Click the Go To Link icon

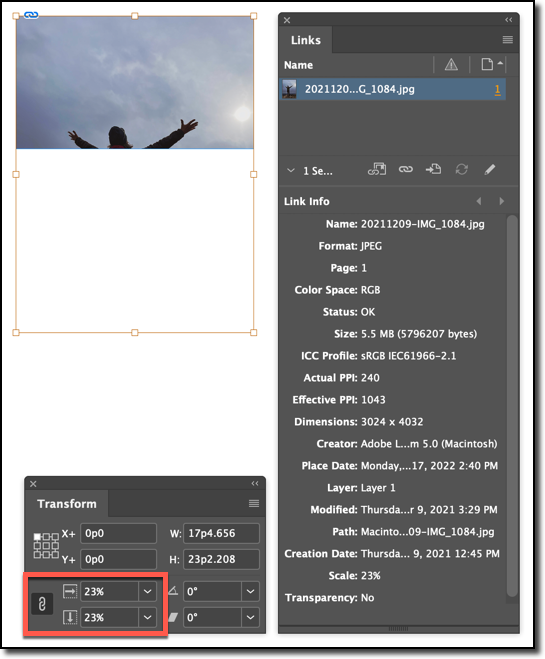[433, 169]
